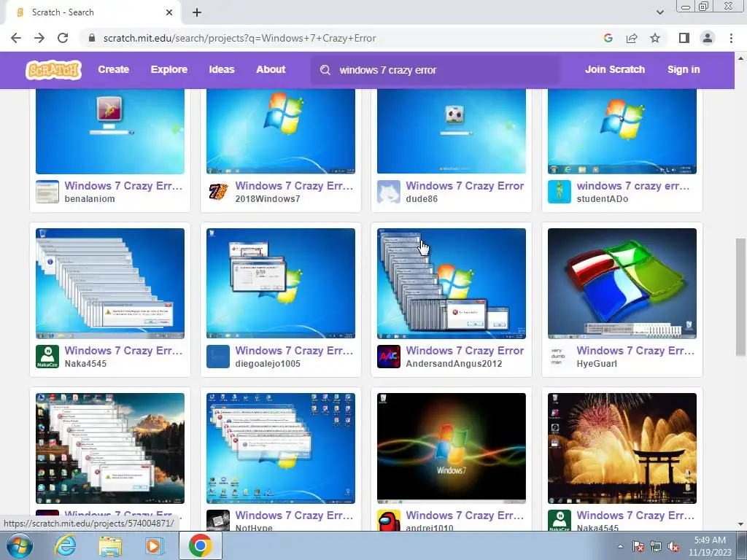Select the Scratch - Search tab
This screenshot has height=560, width=747.
pos(93,12)
